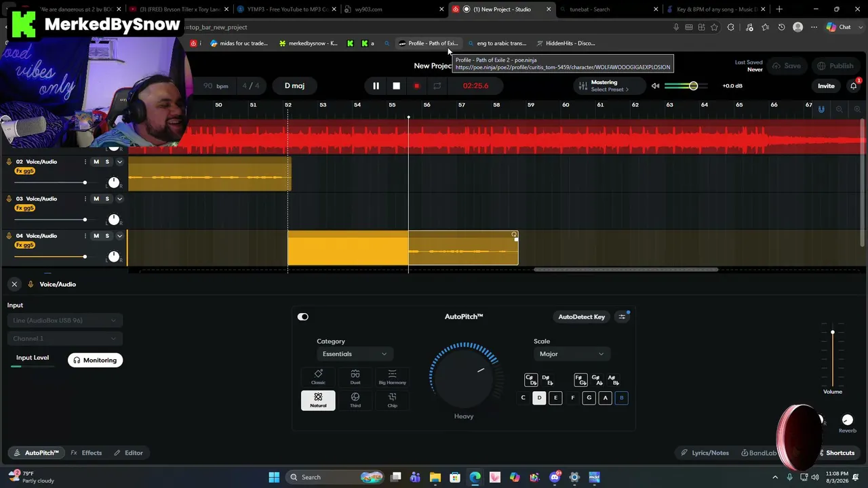Open the Major scale dropdown
Screen dimensions: 868x488
571,354
